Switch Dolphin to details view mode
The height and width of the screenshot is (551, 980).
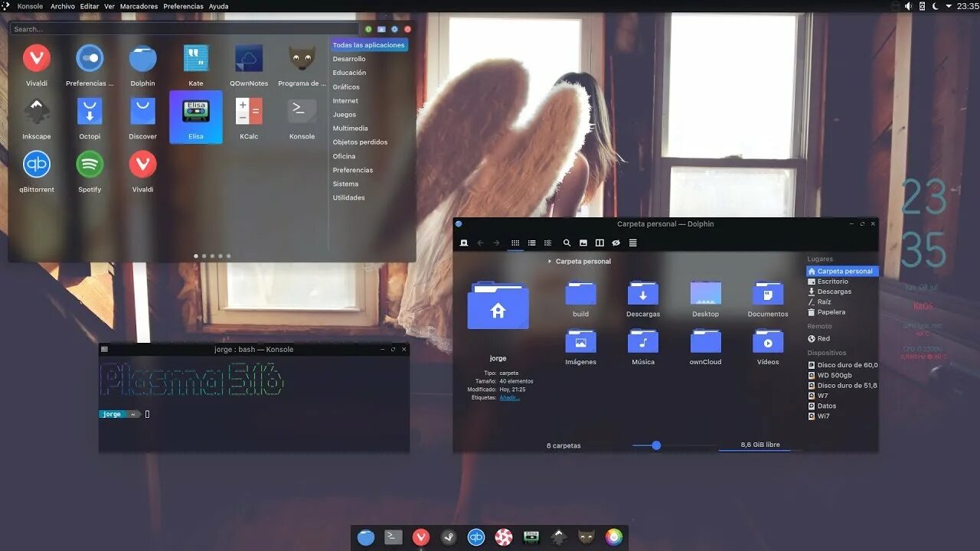(547, 243)
